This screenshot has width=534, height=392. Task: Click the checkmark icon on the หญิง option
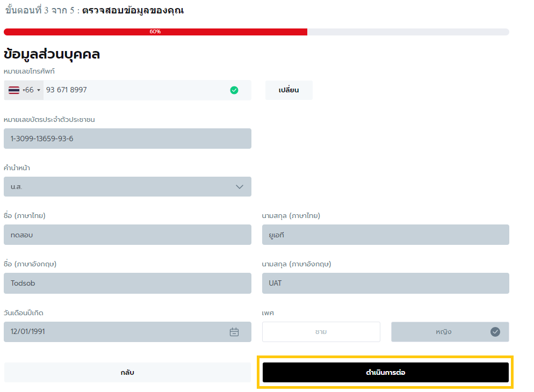[x=495, y=332]
